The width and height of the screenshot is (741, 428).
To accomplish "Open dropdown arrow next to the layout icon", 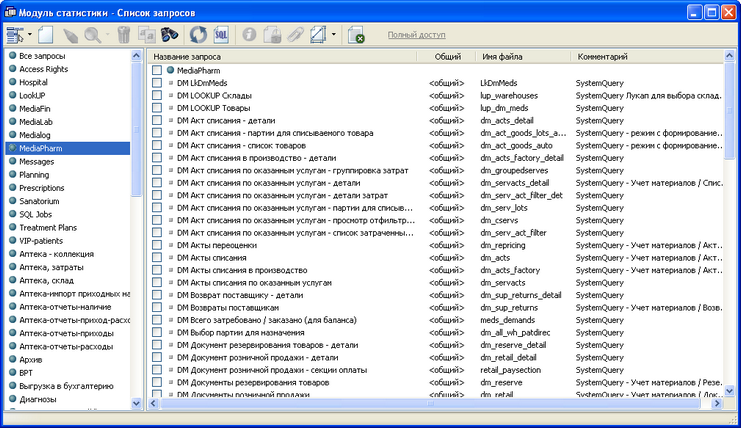I will (334, 34).
